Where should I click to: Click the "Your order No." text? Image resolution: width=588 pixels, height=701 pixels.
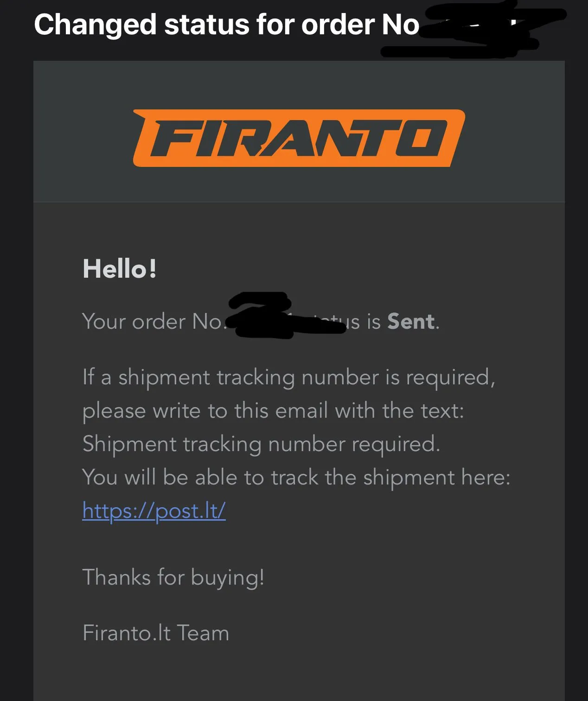(x=153, y=322)
